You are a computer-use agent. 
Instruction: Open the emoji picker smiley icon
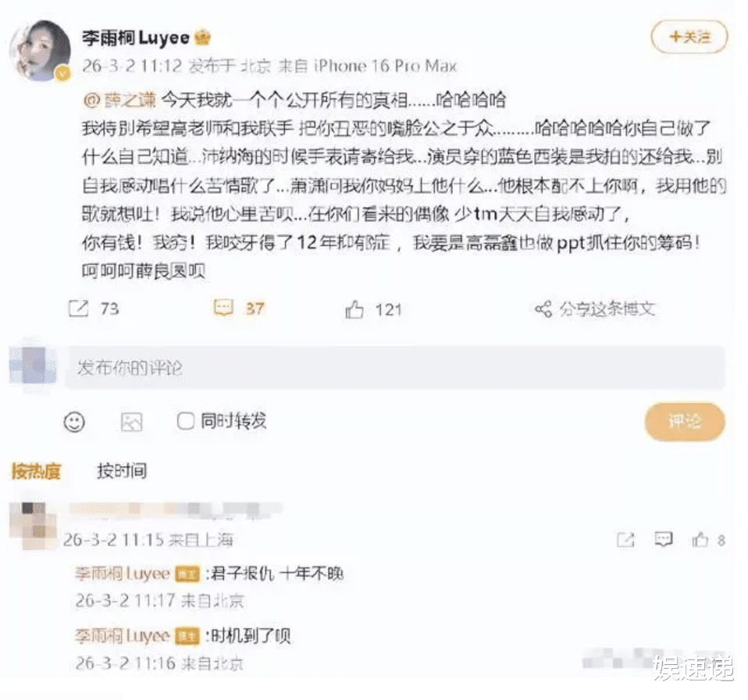[x=74, y=422]
